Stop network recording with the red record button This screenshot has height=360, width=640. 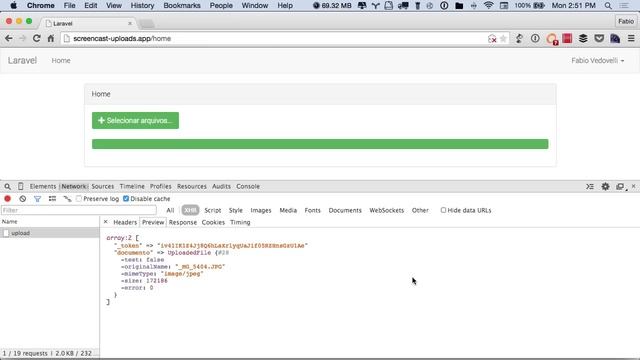(7, 199)
